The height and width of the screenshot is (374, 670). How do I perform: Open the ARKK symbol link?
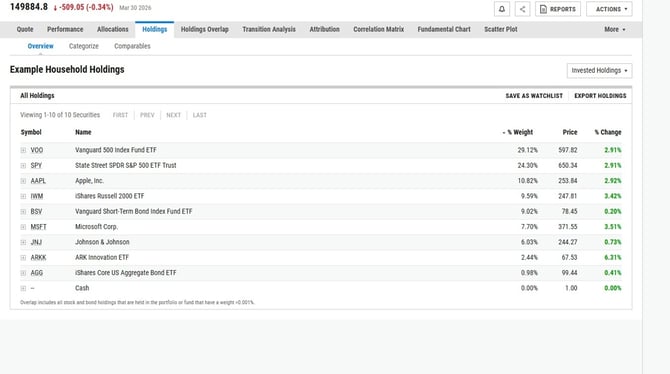coord(38,257)
